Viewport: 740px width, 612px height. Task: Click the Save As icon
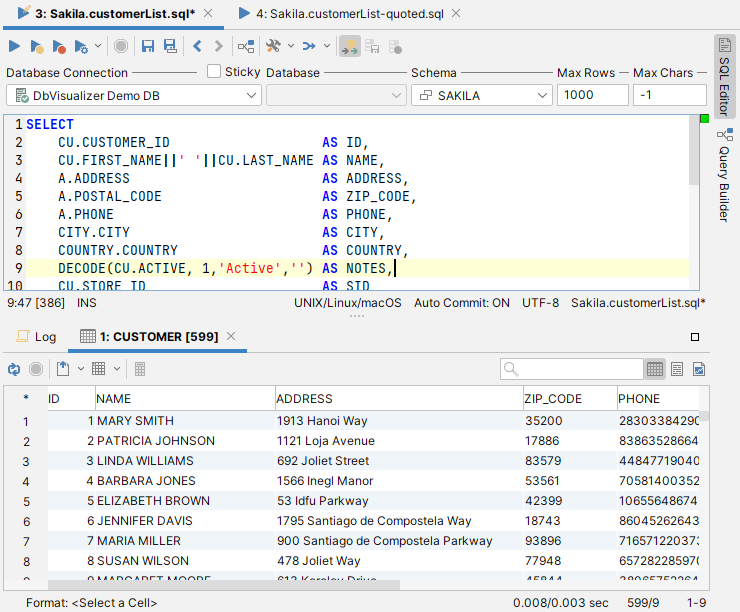[170, 46]
